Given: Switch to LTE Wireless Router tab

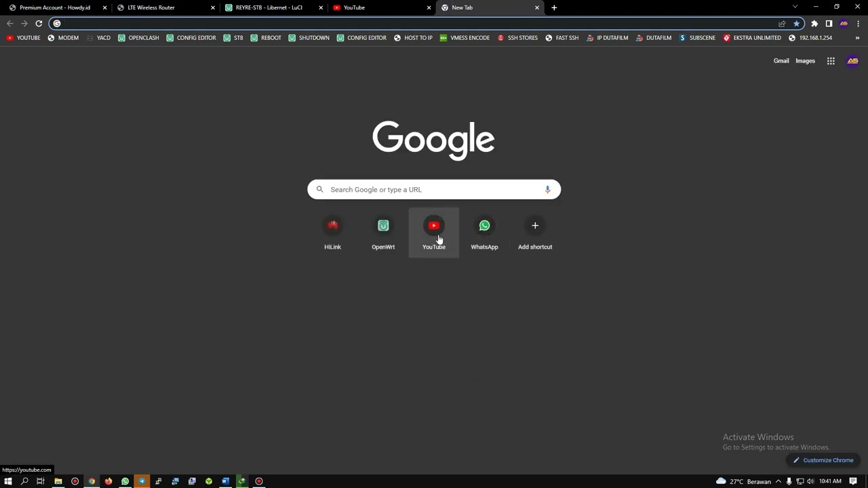Looking at the screenshot, I should coord(165,7).
